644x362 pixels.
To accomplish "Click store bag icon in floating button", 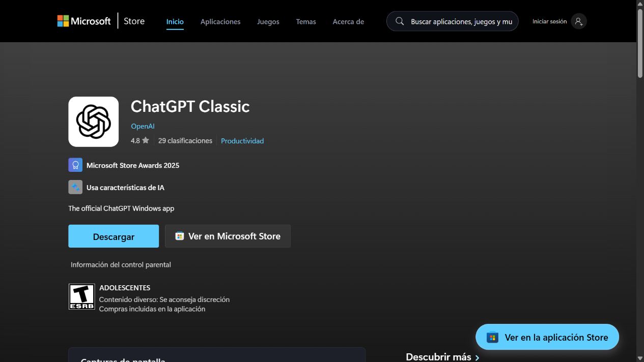I will tap(492, 337).
